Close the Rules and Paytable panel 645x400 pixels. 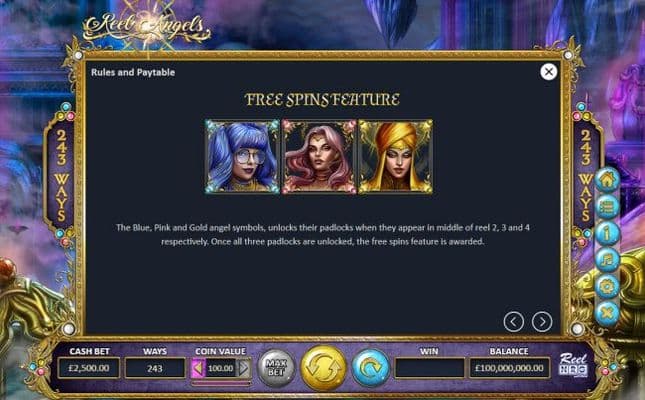pyautogui.click(x=548, y=72)
